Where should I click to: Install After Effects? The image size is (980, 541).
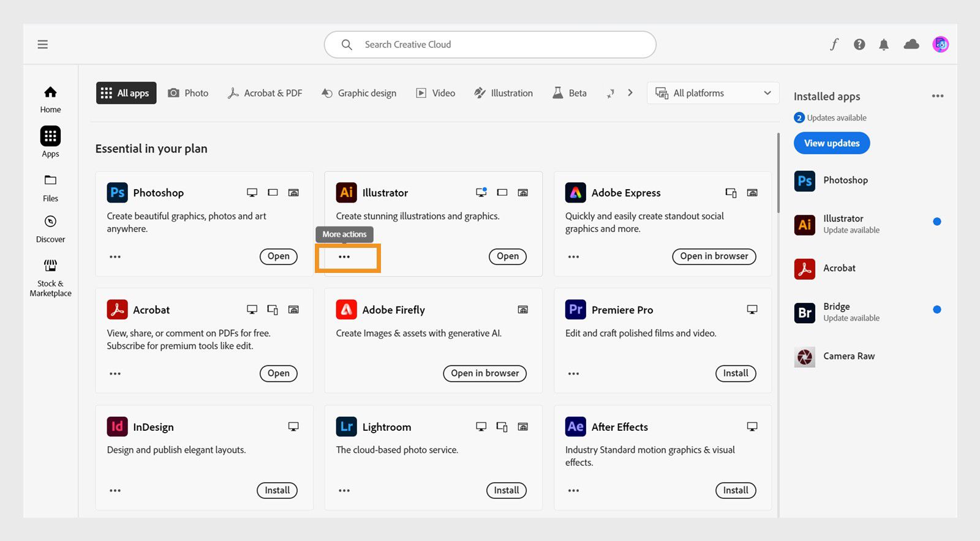(736, 490)
